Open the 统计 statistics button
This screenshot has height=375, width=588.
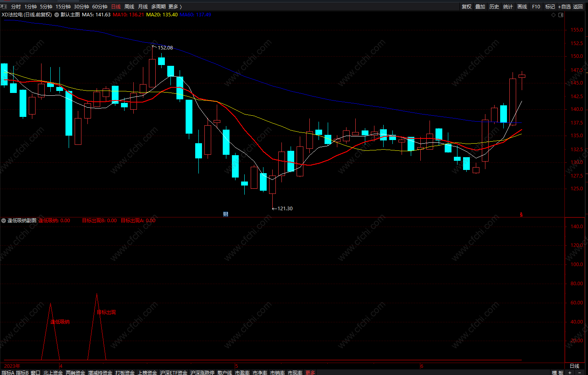508,7
